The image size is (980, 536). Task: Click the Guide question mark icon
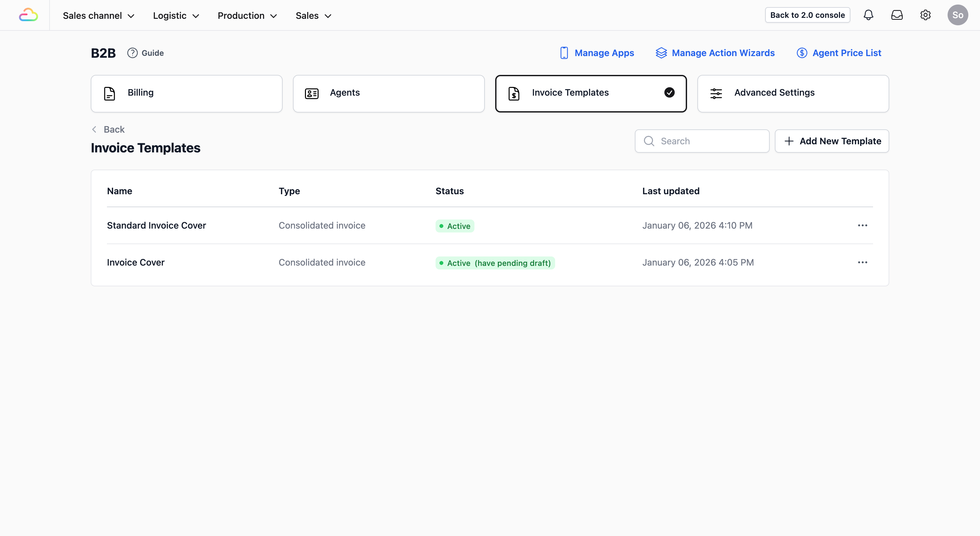[x=132, y=53]
